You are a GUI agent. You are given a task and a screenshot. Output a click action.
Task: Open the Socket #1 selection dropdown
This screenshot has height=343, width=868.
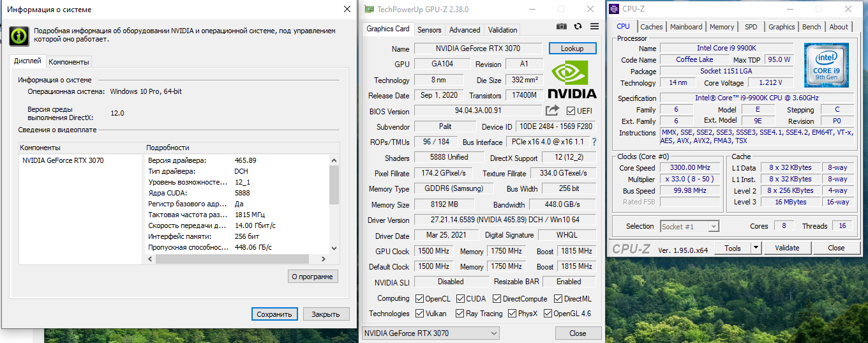pyautogui.click(x=689, y=226)
